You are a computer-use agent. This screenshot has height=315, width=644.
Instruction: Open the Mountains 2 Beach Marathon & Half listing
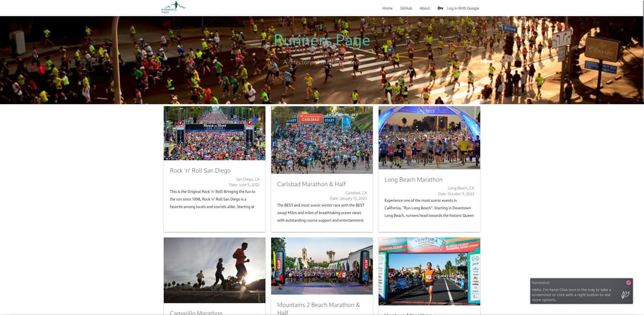click(318, 304)
